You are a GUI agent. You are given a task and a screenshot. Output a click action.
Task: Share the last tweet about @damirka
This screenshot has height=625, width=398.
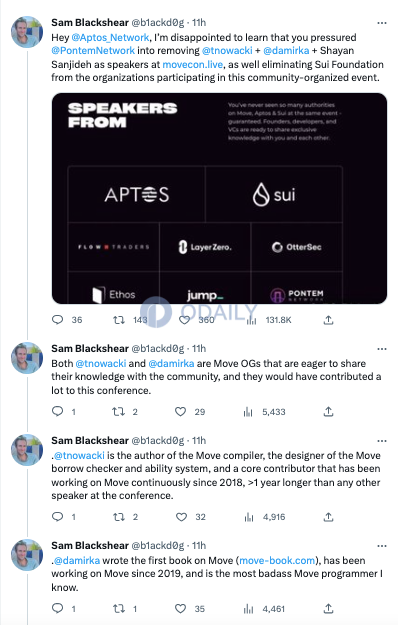[x=328, y=608]
